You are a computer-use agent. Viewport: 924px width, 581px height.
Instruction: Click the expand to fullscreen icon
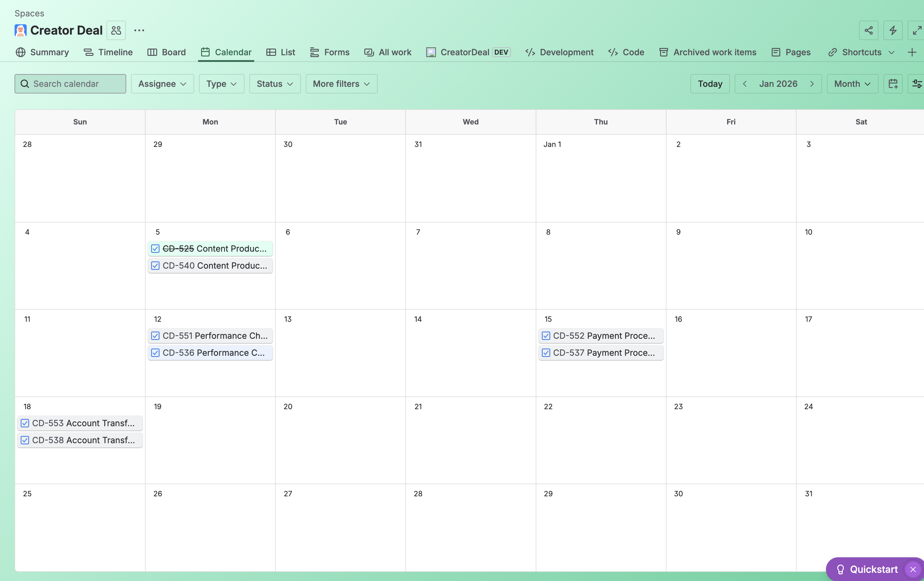(916, 30)
